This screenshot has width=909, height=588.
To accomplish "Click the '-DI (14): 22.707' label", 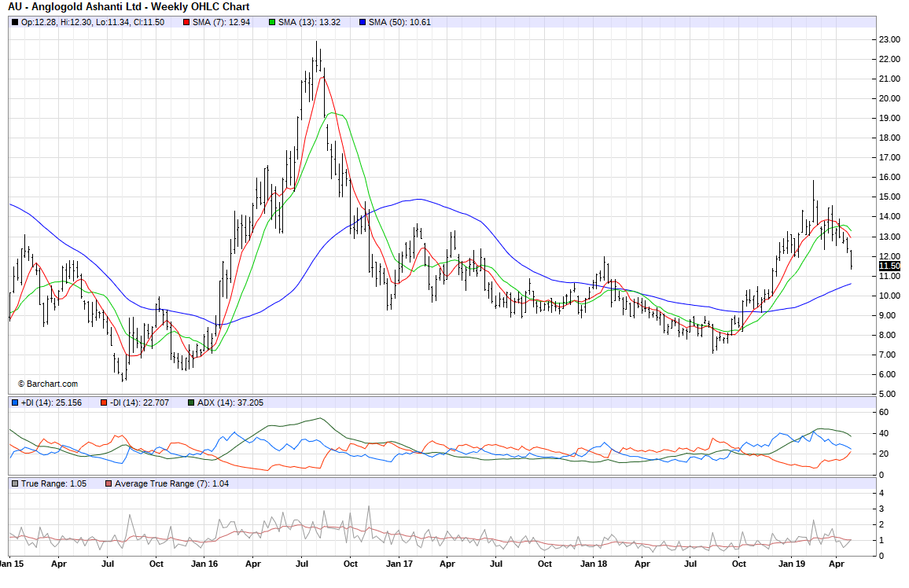I will (x=139, y=402).
